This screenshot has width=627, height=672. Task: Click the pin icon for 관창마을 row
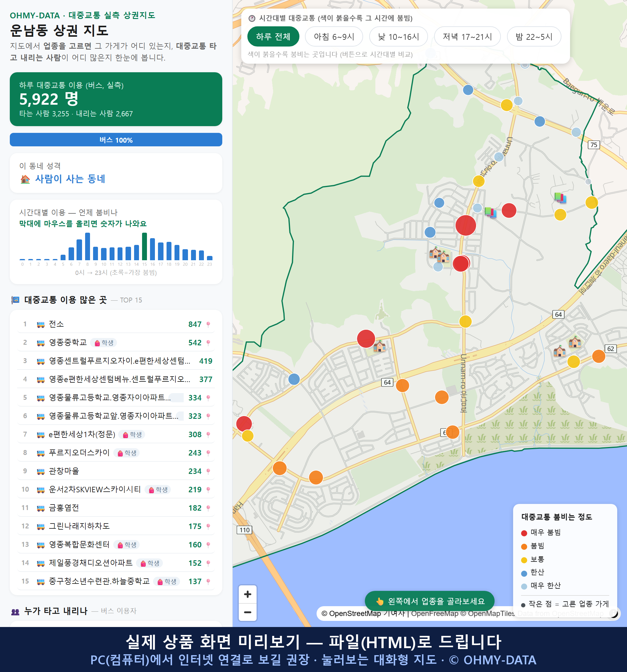point(208,471)
